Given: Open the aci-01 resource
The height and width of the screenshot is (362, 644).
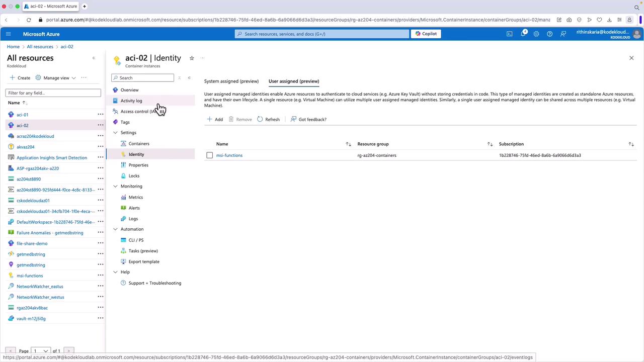Looking at the screenshot, I should 22,115.
